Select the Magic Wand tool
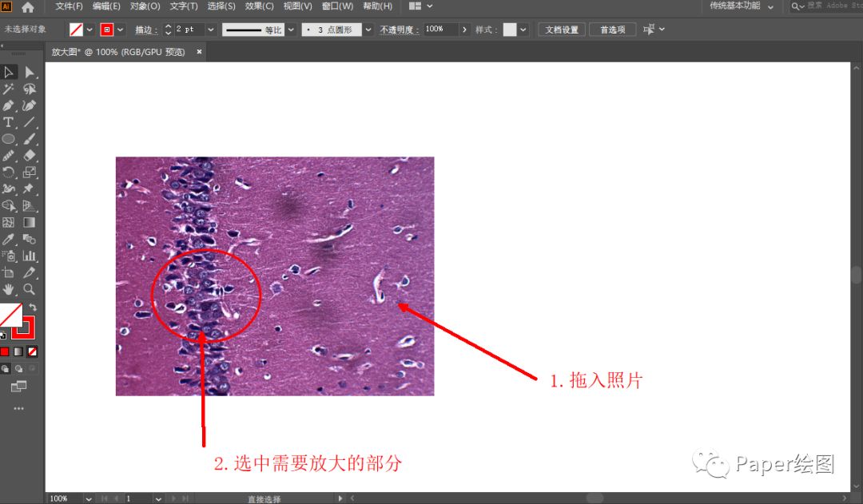The height and width of the screenshot is (504, 863). click(10, 89)
